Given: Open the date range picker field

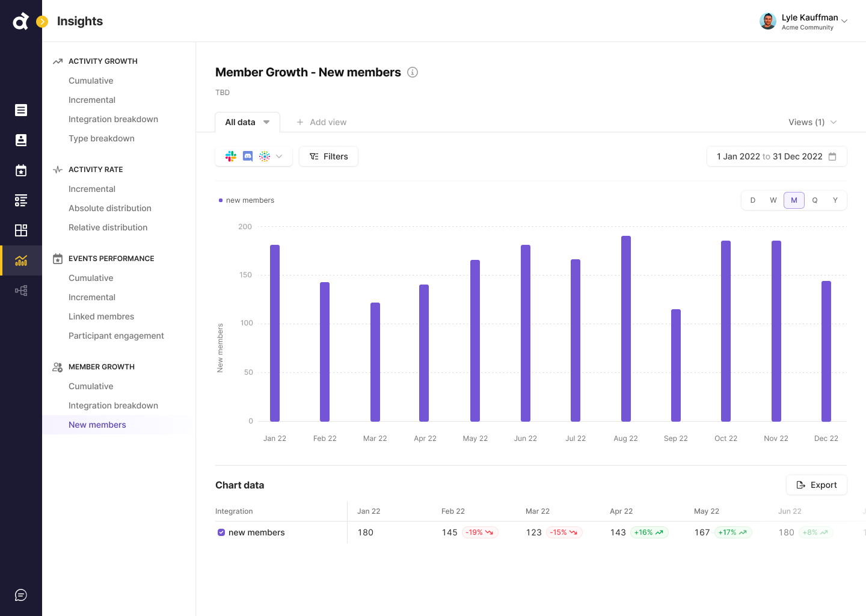Looking at the screenshot, I should (776, 156).
